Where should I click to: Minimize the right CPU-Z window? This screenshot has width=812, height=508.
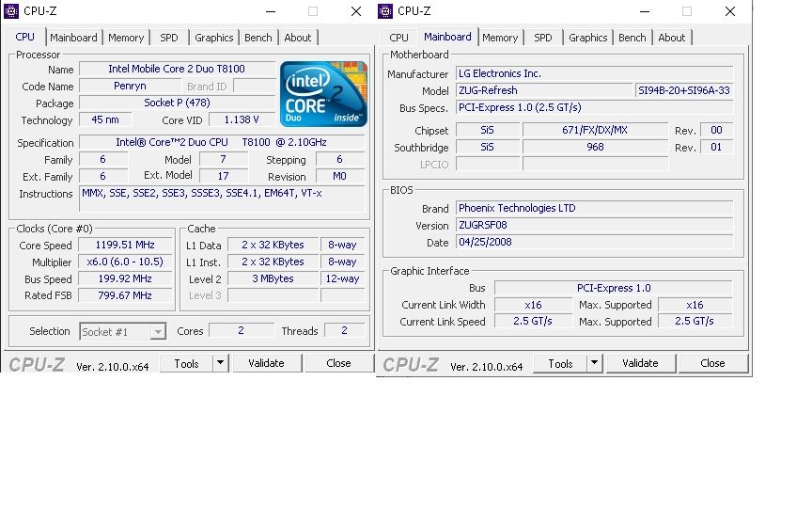(645, 11)
